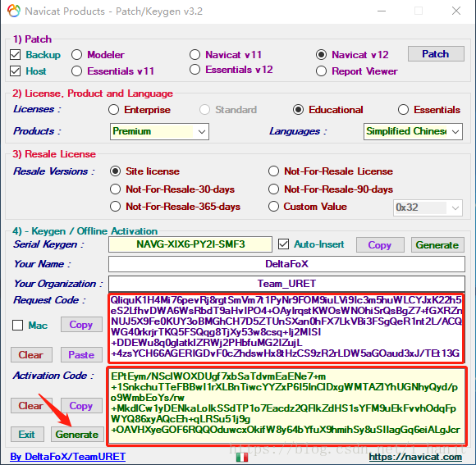Image resolution: width=476 pixels, height=465 pixels.
Task: Select the Navicat v11 radio option
Action: point(195,55)
